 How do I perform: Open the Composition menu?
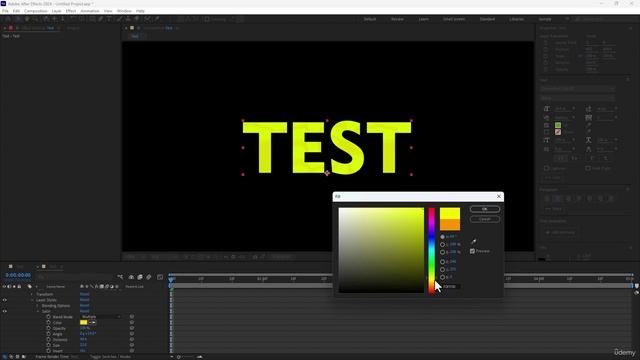click(x=36, y=11)
